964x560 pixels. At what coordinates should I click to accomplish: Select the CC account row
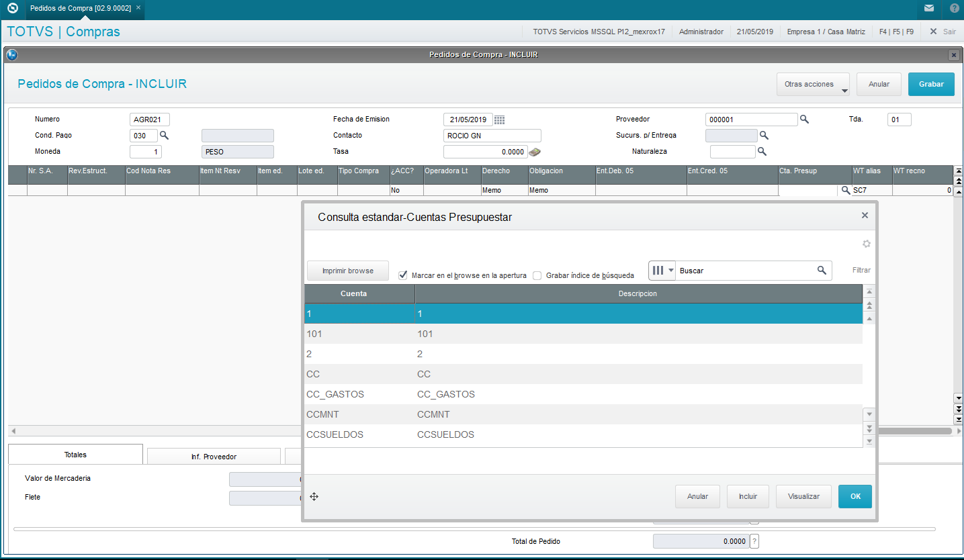[583, 374]
